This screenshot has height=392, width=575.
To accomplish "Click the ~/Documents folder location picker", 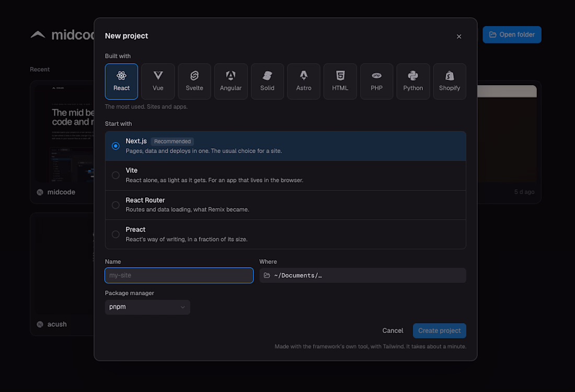I will point(363,275).
